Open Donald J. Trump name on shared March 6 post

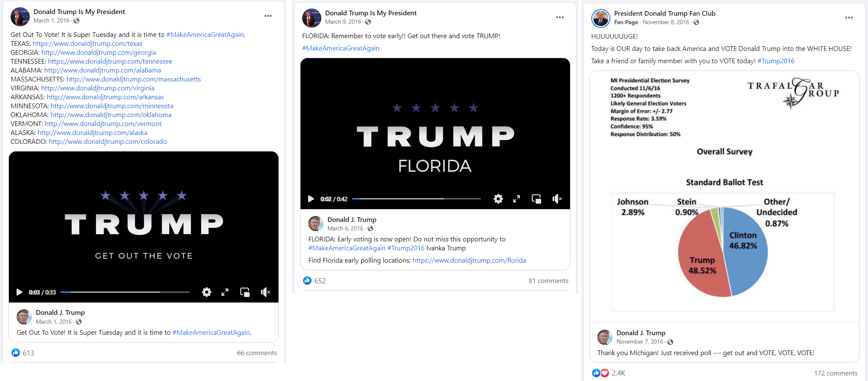pos(352,220)
